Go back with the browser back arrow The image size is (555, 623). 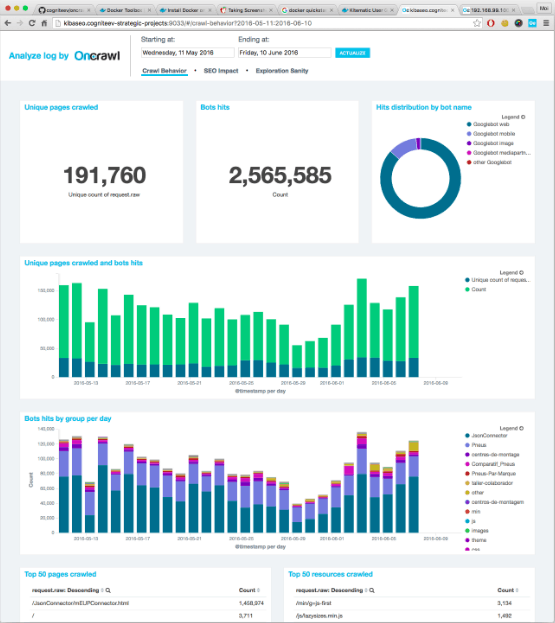click(8, 23)
